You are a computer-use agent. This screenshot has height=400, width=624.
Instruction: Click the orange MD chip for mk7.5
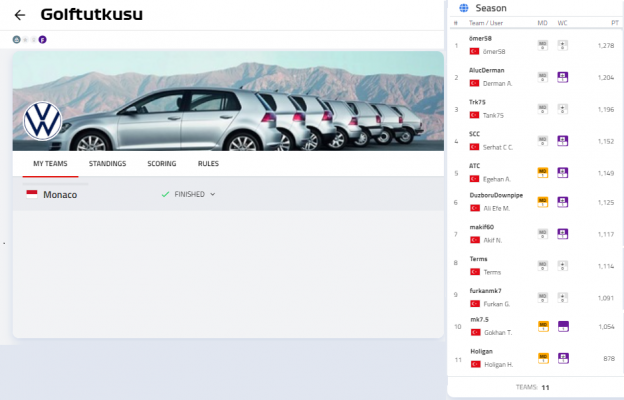pyautogui.click(x=543, y=326)
